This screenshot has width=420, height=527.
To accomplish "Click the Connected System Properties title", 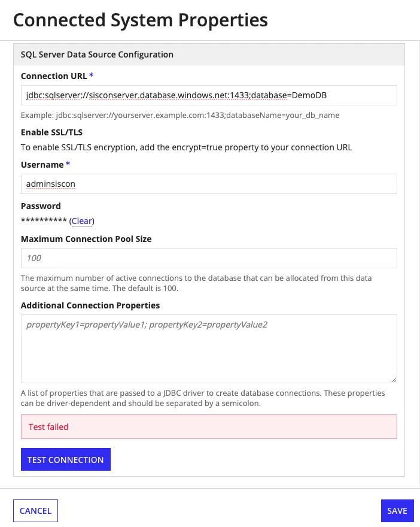I will pos(141,20).
